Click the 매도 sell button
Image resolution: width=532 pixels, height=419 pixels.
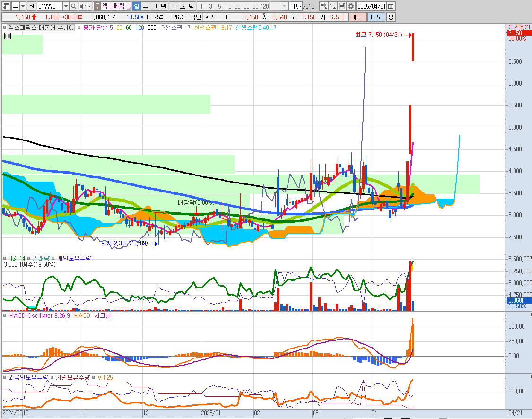pyautogui.click(x=376, y=17)
